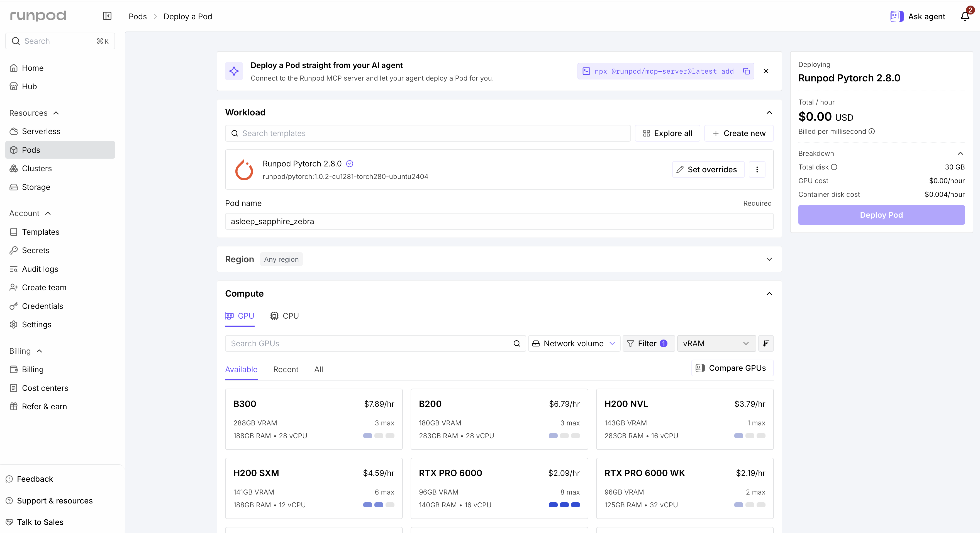Select the RTX PRO 6000 WK GPU card
Screen dimensions: 980x533
coord(685,488)
